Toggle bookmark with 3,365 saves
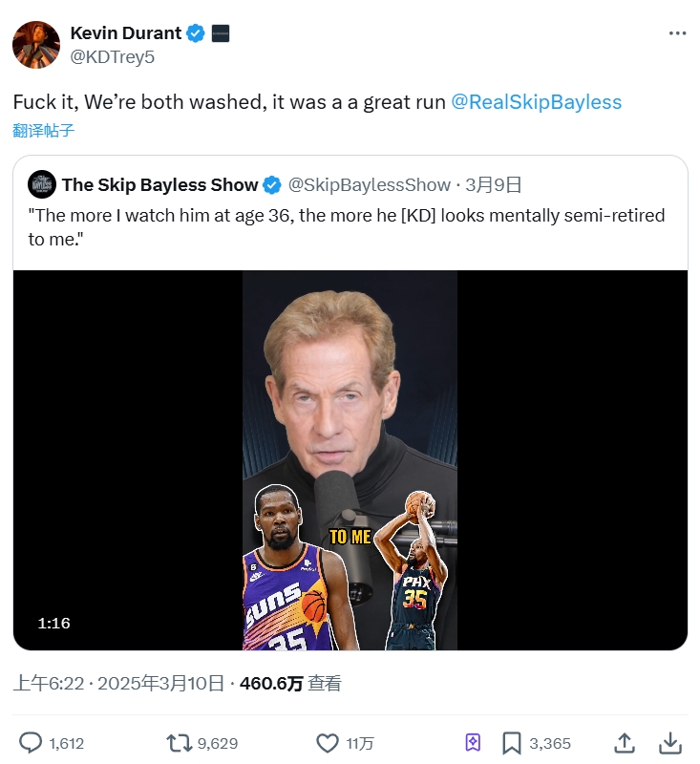The width and height of the screenshot is (700, 764). 512,743
